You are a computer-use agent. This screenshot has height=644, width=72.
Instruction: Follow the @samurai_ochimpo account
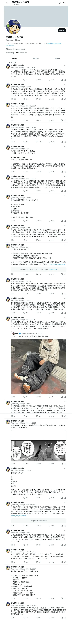pyautogui.click(x=62, y=30)
